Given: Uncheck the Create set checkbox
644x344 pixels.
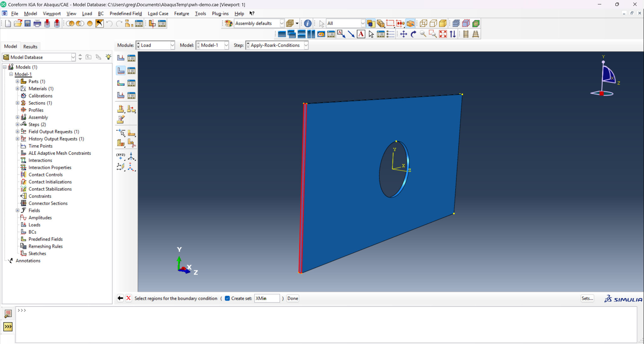Looking at the screenshot, I should (x=227, y=298).
